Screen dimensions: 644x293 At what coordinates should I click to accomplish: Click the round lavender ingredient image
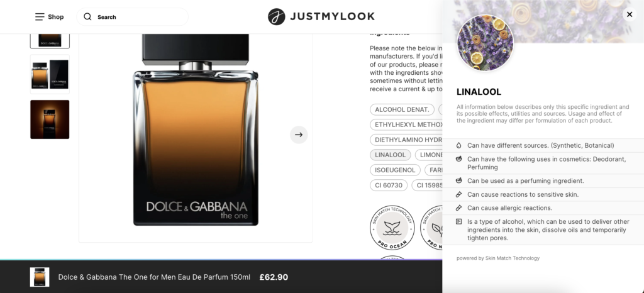click(485, 43)
